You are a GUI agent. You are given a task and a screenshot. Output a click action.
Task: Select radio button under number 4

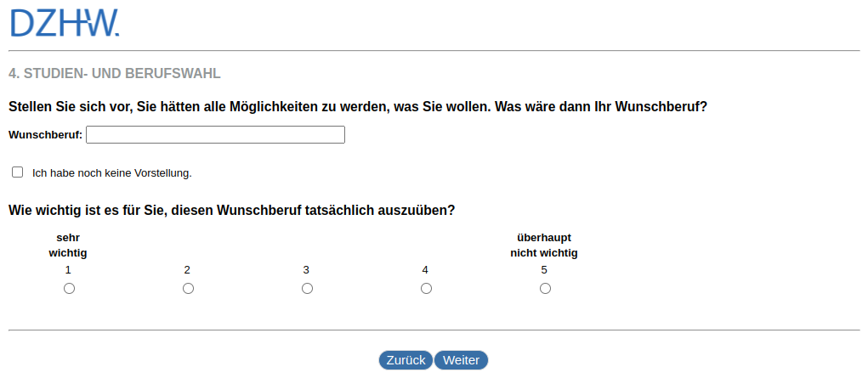(427, 289)
